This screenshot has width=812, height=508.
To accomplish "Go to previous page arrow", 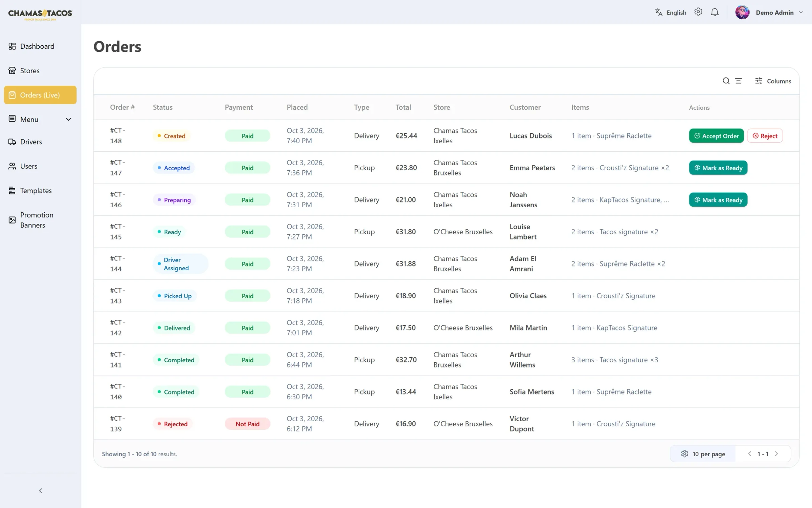I will click(749, 454).
